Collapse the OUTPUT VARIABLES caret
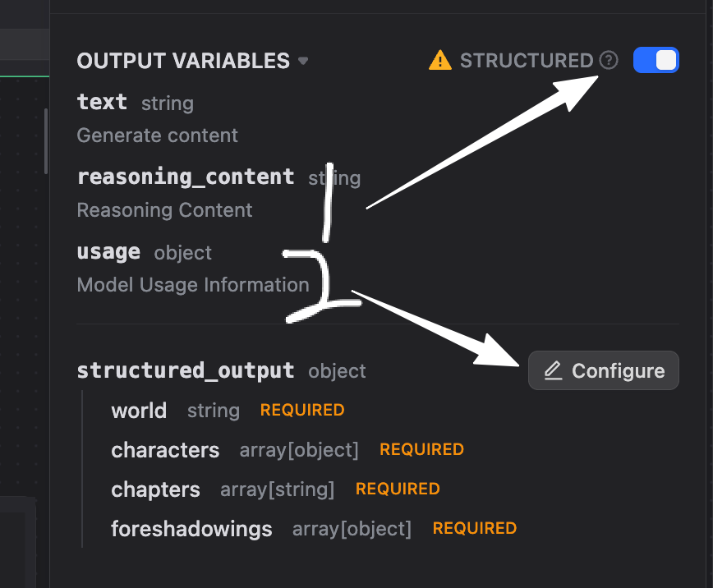The image size is (713, 588). 303,61
